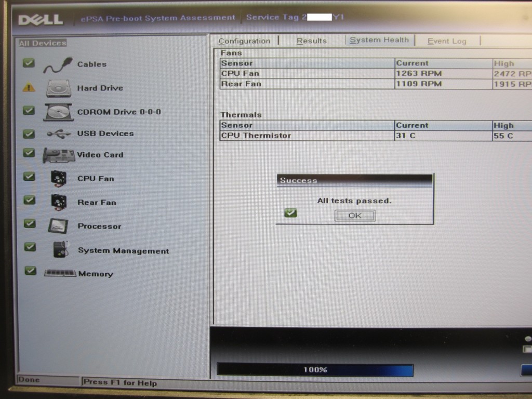532x399 pixels.
Task: Select the USB Devices trident icon
Action: pyautogui.click(x=59, y=134)
